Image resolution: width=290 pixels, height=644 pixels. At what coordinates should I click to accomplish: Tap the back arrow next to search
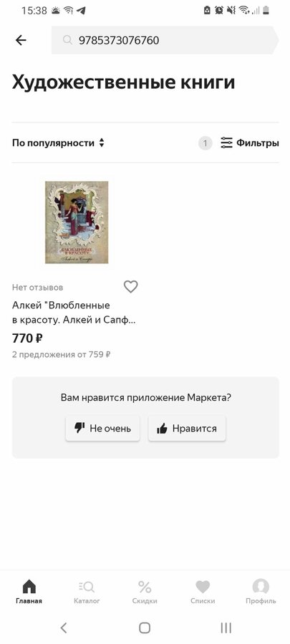coord(21,40)
